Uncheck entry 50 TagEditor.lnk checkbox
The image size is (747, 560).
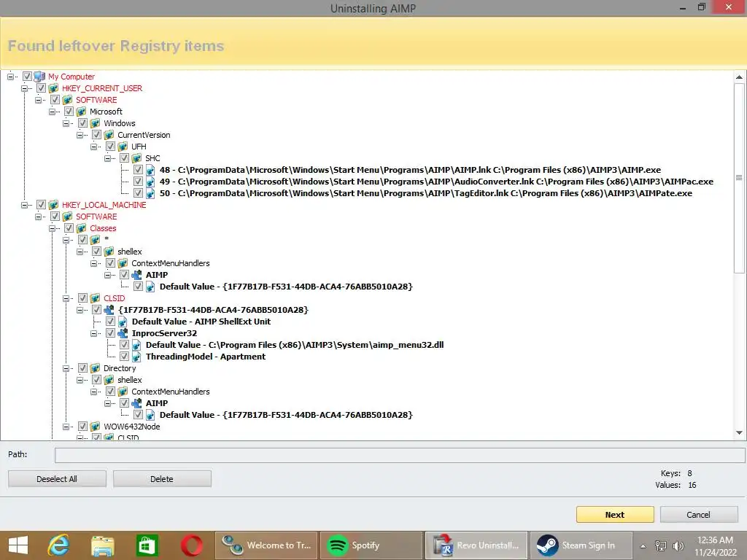[x=138, y=192]
